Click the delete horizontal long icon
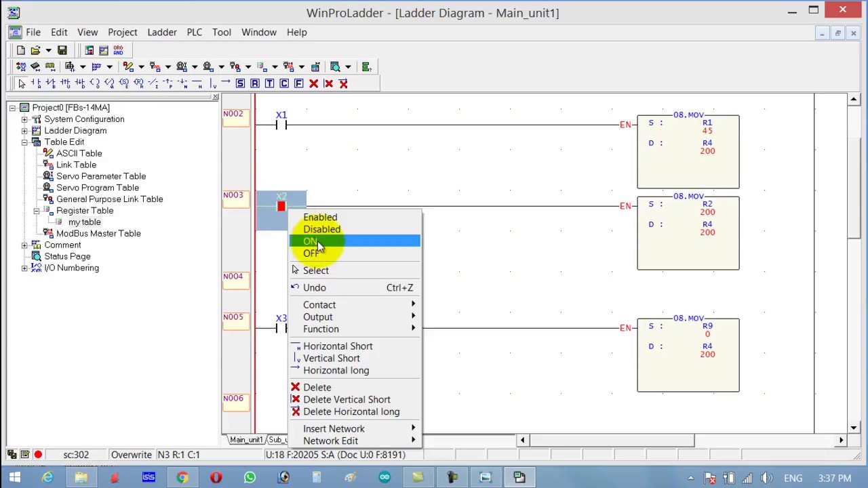 point(343,83)
